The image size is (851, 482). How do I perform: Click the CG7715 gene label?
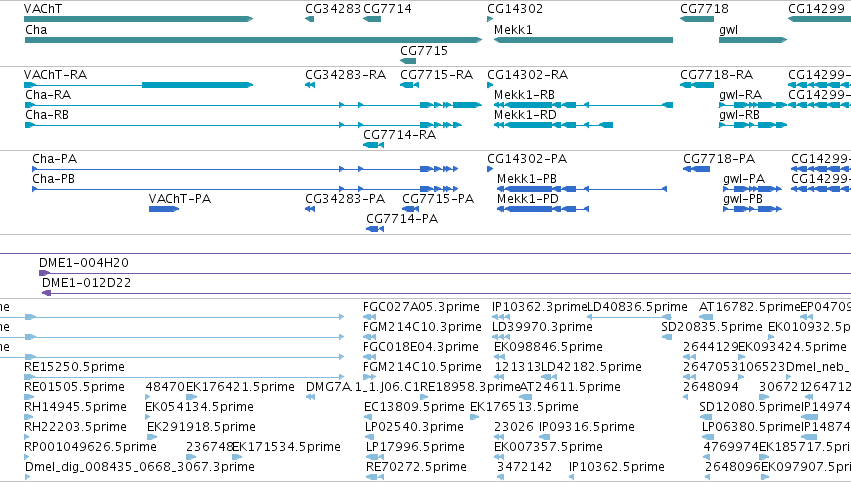pyautogui.click(x=424, y=50)
